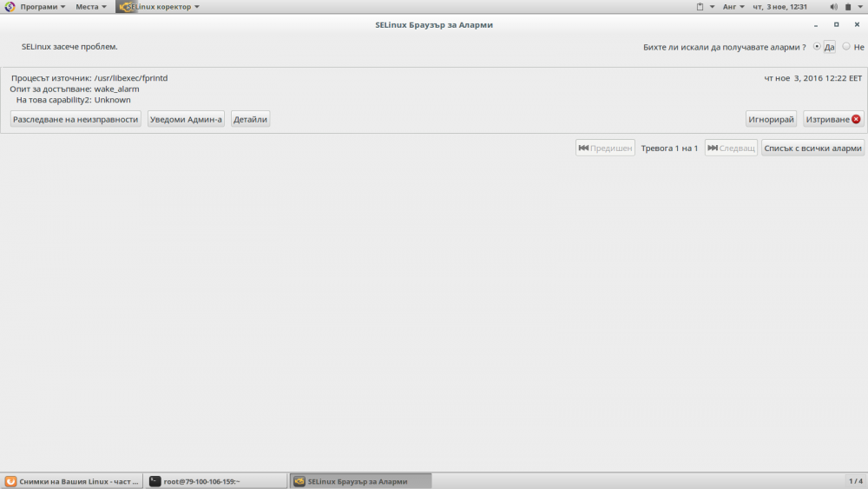Open the Детайли button

250,119
